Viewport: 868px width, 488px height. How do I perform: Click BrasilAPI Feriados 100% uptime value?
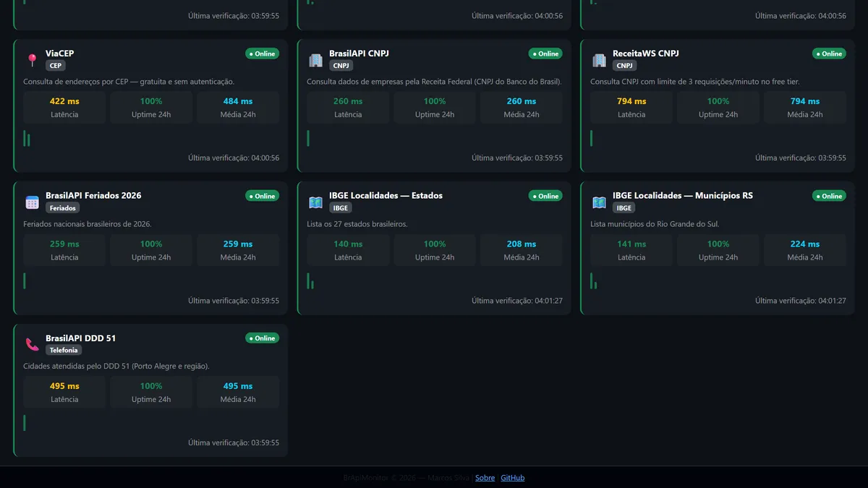point(151,244)
